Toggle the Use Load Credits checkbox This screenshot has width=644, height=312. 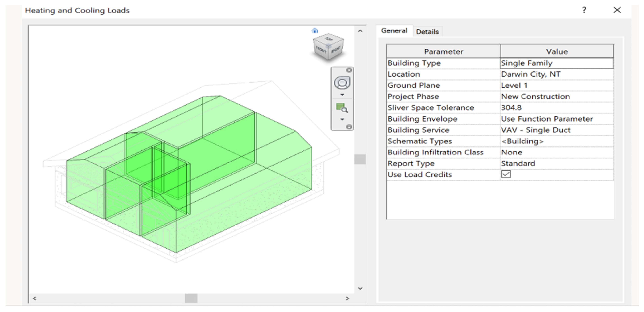click(x=506, y=174)
